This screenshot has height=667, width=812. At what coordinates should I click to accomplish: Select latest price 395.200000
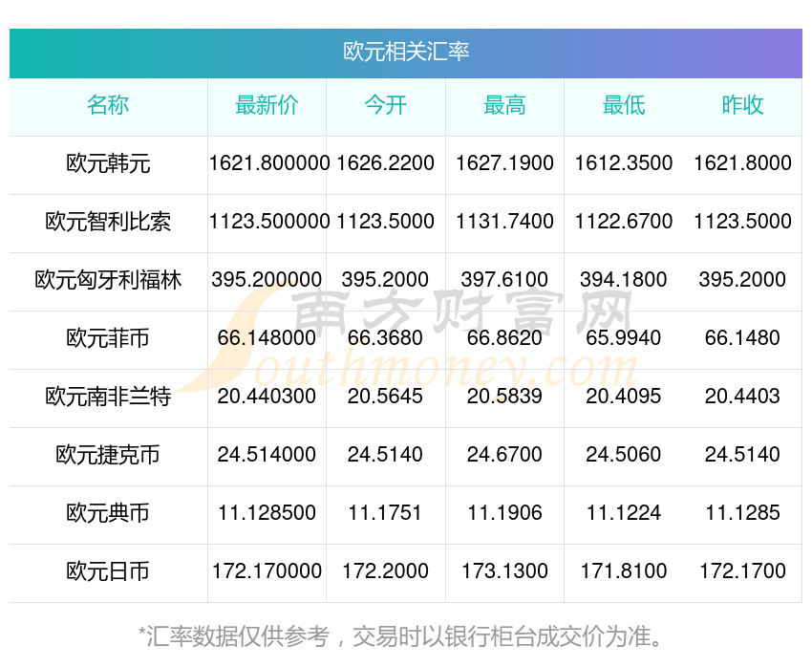pos(267,280)
